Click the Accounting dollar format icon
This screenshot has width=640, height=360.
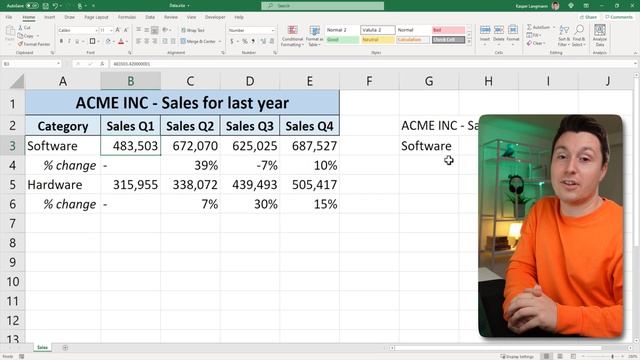click(x=232, y=41)
